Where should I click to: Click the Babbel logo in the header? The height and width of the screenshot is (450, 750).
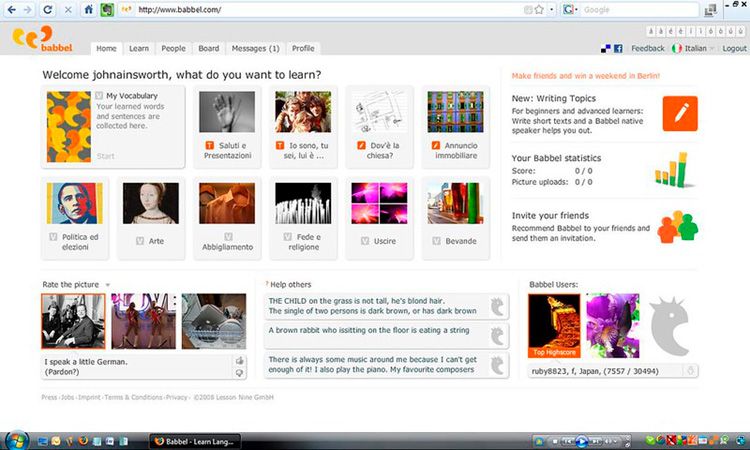33,41
